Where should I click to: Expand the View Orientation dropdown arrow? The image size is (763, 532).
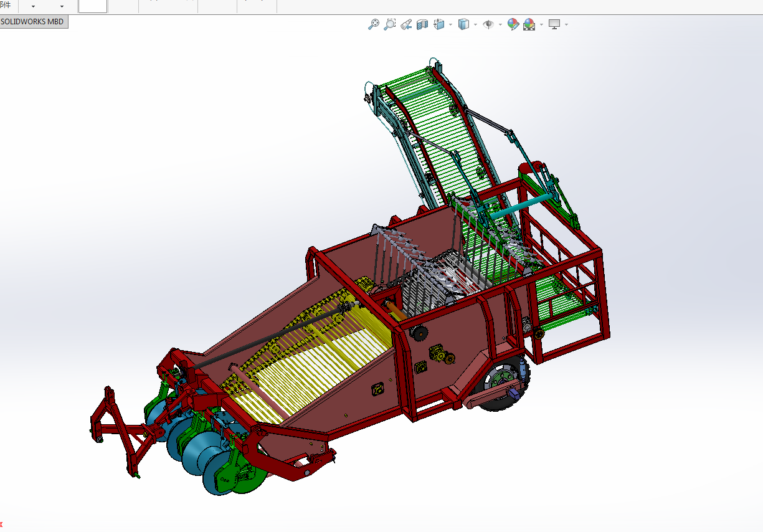point(450,25)
